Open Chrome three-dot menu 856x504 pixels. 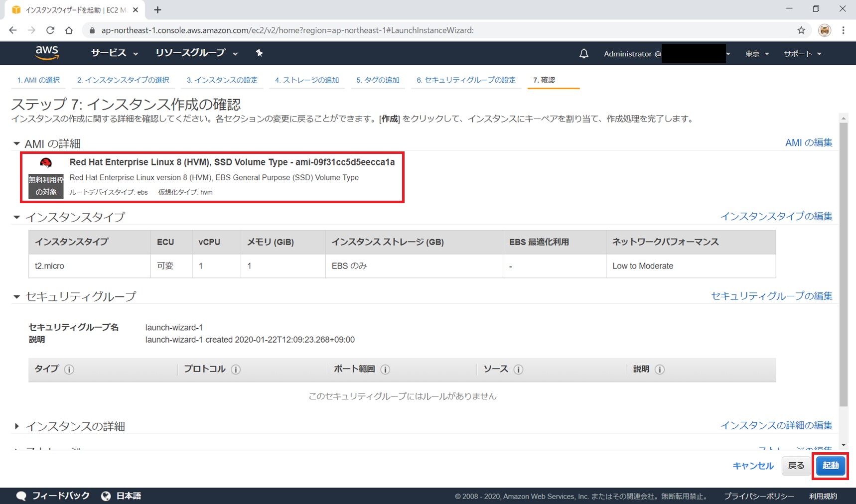tap(843, 30)
